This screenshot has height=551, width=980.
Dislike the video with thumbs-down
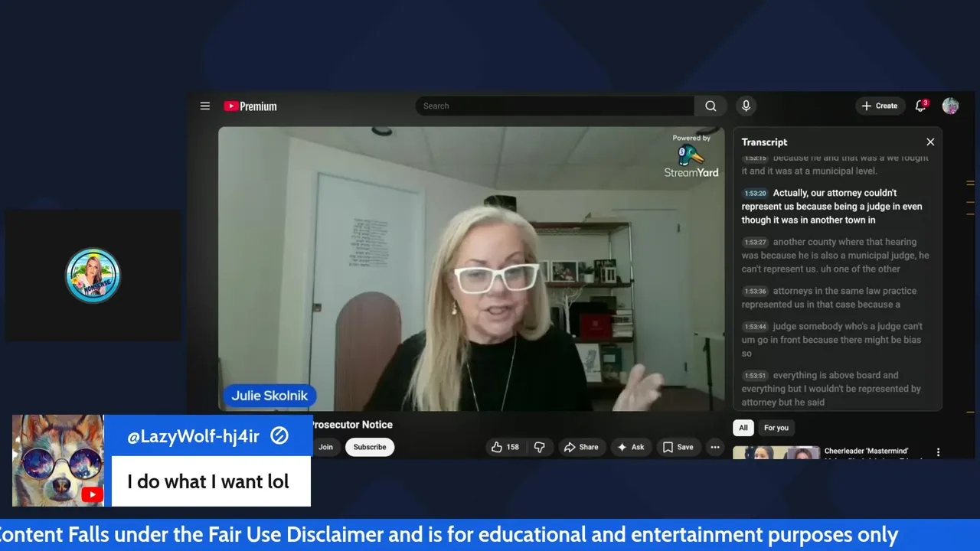coord(539,447)
